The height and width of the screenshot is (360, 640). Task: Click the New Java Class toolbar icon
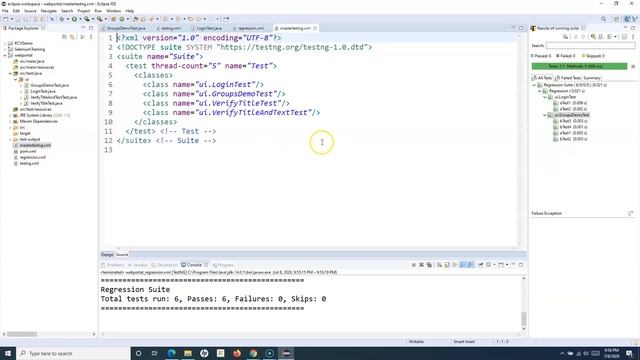tap(122, 19)
